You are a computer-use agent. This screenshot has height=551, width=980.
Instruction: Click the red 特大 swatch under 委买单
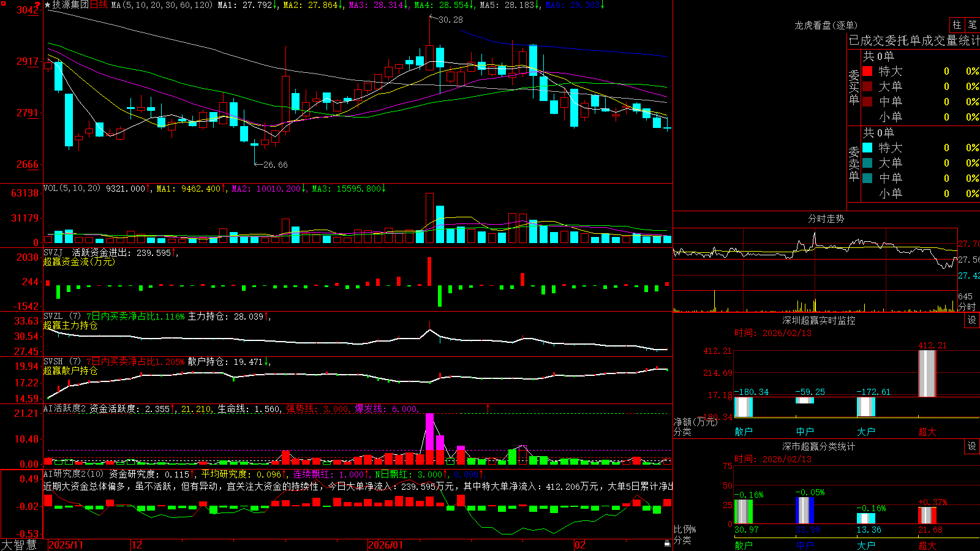(867, 71)
